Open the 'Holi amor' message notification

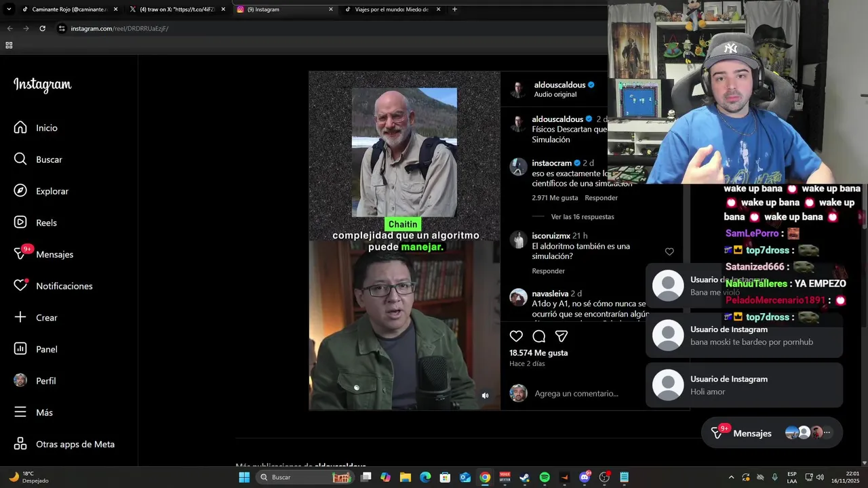744,385
